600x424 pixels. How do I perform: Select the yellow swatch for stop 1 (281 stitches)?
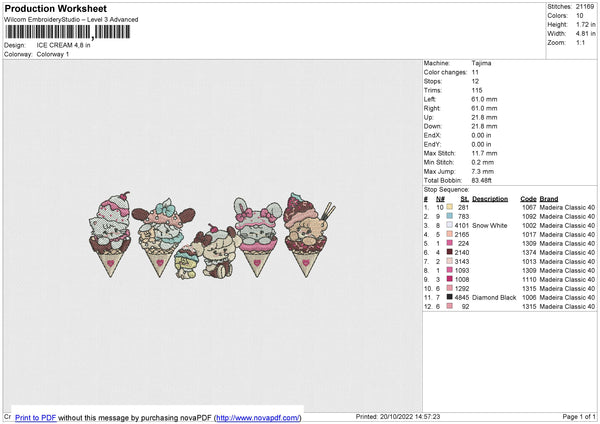click(450, 207)
